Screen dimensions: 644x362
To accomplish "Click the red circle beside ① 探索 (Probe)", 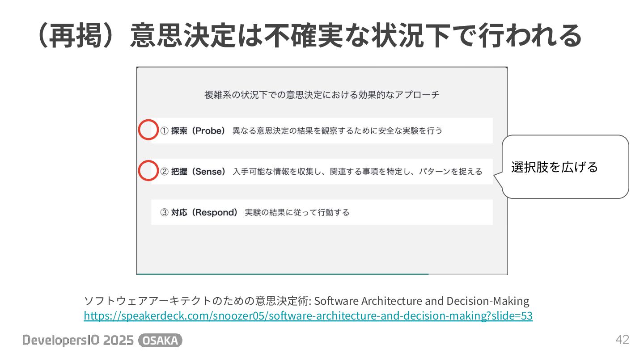I will [148, 130].
